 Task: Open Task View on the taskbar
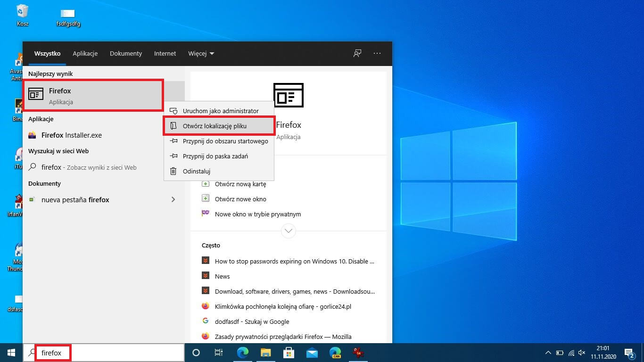pyautogui.click(x=219, y=353)
